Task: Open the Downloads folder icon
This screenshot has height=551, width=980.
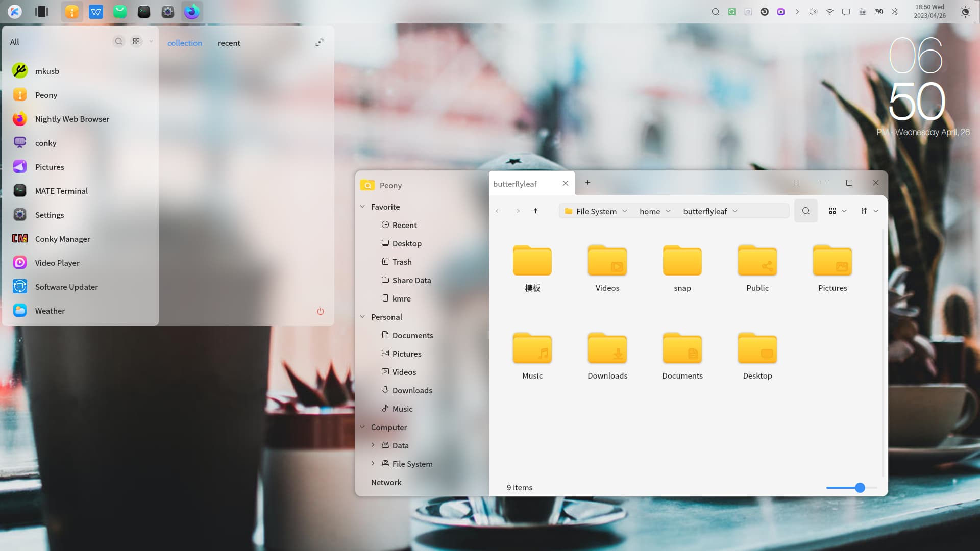Action: 607,348
